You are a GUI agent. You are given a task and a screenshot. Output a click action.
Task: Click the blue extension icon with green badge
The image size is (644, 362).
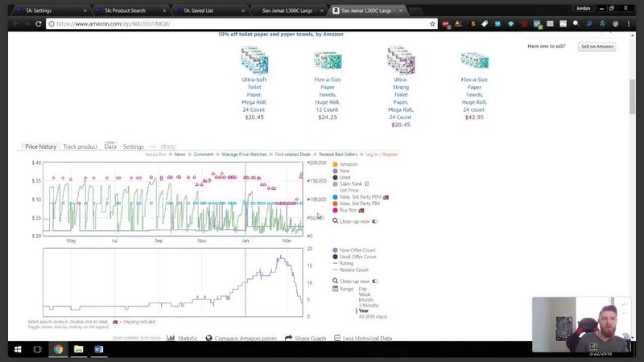(537, 24)
